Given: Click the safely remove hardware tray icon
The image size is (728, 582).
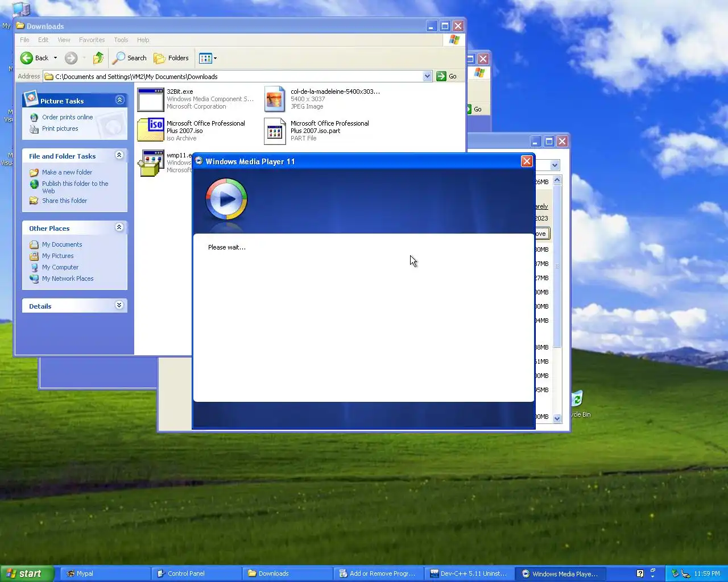Looking at the screenshot, I should (x=675, y=573).
